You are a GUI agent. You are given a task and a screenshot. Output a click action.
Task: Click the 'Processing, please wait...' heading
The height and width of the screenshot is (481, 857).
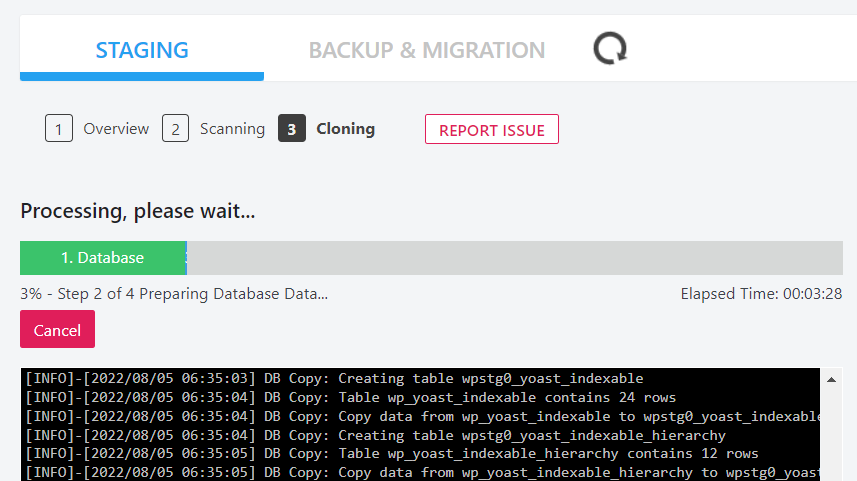click(x=138, y=211)
